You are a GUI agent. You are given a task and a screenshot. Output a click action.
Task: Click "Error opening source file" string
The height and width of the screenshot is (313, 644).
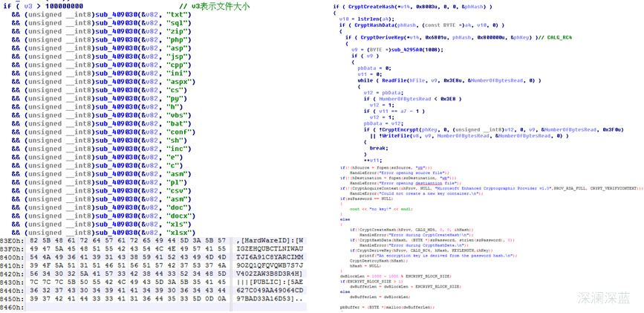(x=412, y=172)
